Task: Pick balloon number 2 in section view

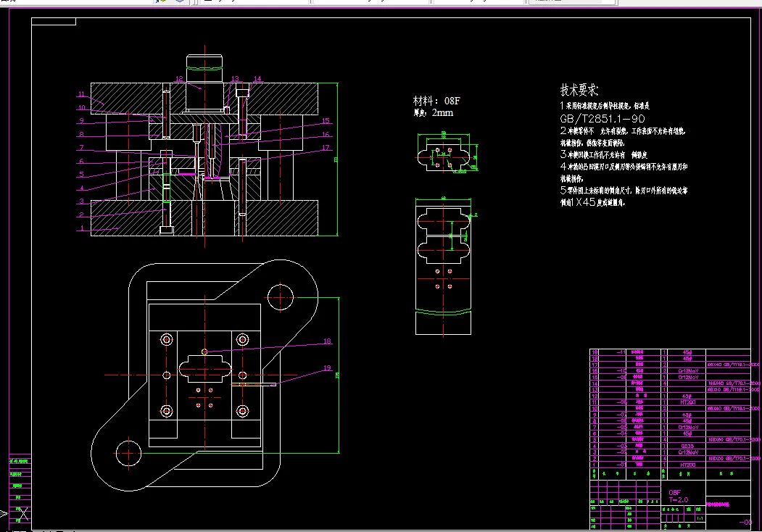Action: (82, 215)
